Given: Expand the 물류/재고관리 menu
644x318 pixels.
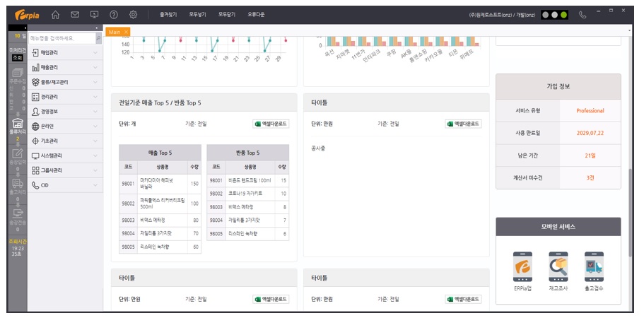Looking at the screenshot, I should [65, 82].
